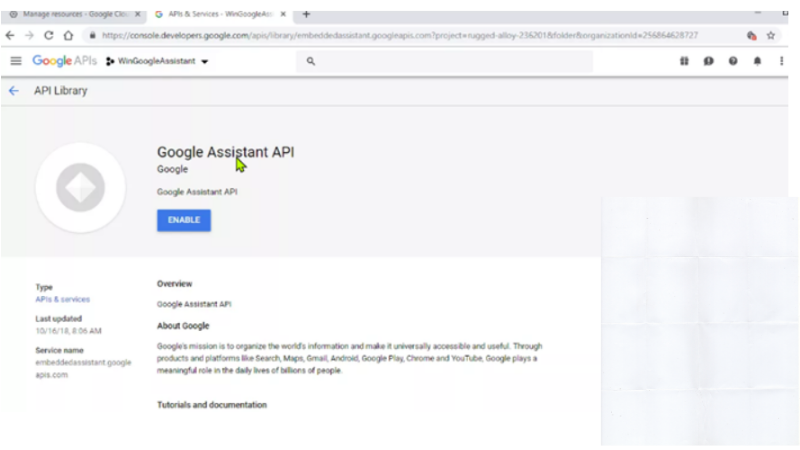The height and width of the screenshot is (450, 800).
Task: Focus the API console search field
Action: click(444, 61)
